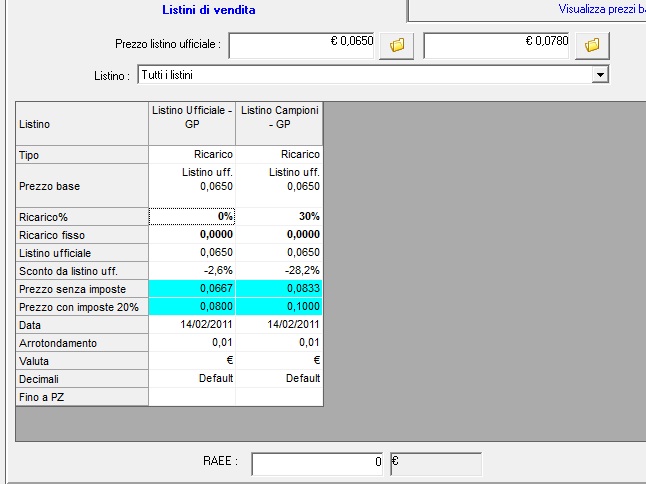Image resolution: width=646 pixels, height=484 pixels.
Task: Select Tipo 'Ricarico' in Listino Ufficiale column
Action: click(192, 154)
